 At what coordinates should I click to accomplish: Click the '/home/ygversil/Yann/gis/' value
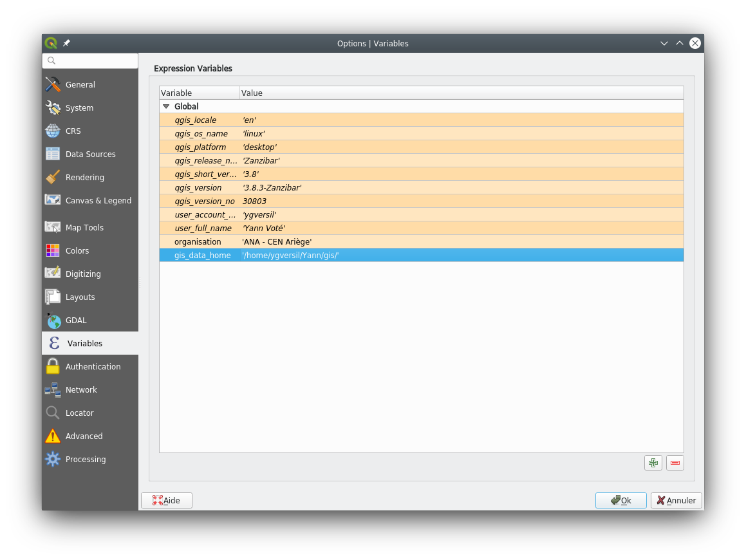pyautogui.click(x=290, y=256)
